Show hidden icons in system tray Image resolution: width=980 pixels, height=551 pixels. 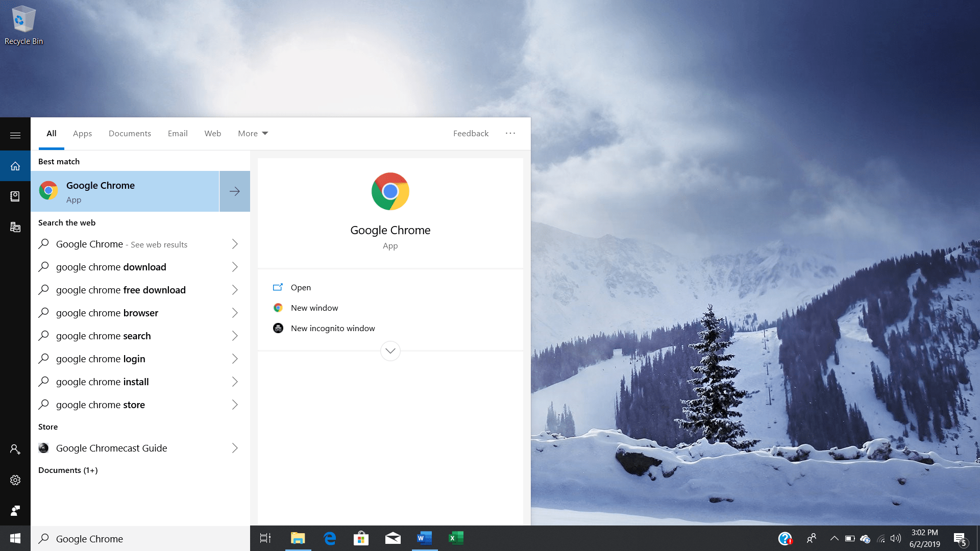coord(834,538)
